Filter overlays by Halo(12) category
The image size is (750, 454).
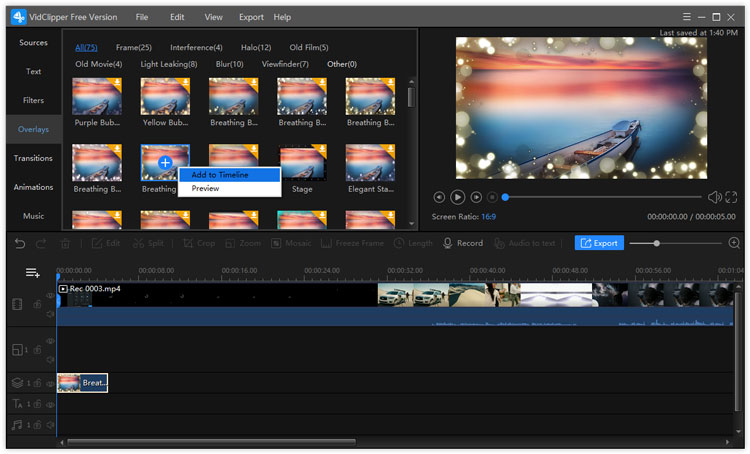tap(256, 47)
